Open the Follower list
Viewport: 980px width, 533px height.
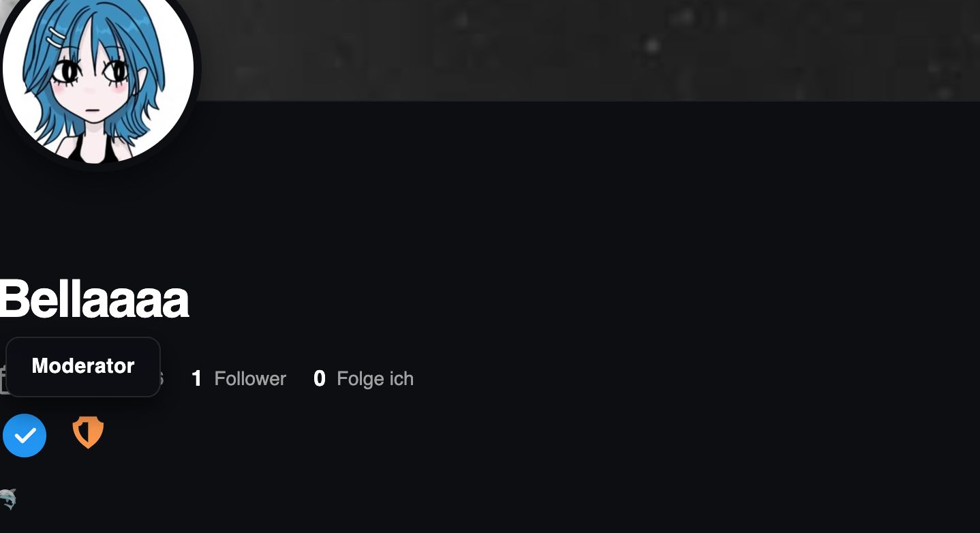click(239, 379)
